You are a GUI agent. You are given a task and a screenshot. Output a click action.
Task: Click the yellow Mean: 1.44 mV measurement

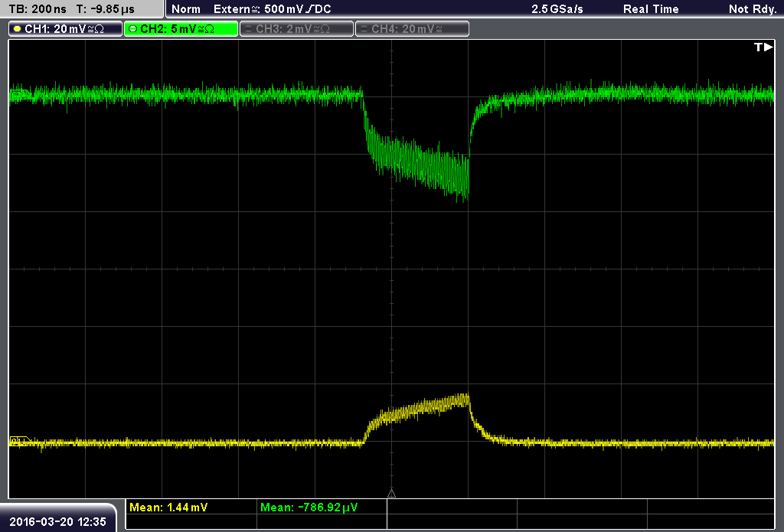click(168, 507)
